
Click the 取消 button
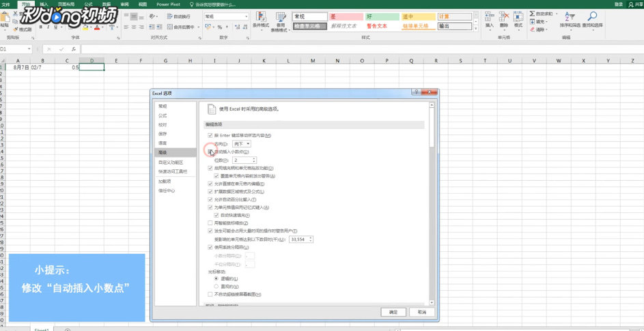tap(422, 313)
